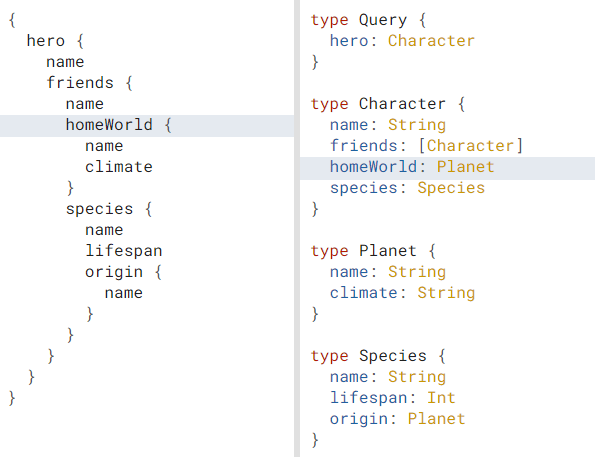Select 'name: String' inside type Planet
595x457 pixels.
[388, 272]
